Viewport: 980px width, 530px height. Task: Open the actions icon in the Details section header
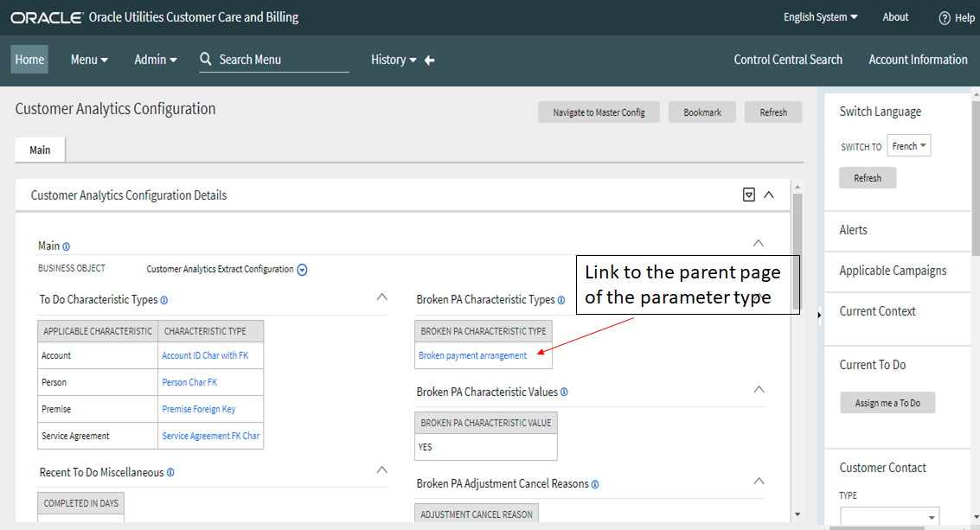coord(749,195)
